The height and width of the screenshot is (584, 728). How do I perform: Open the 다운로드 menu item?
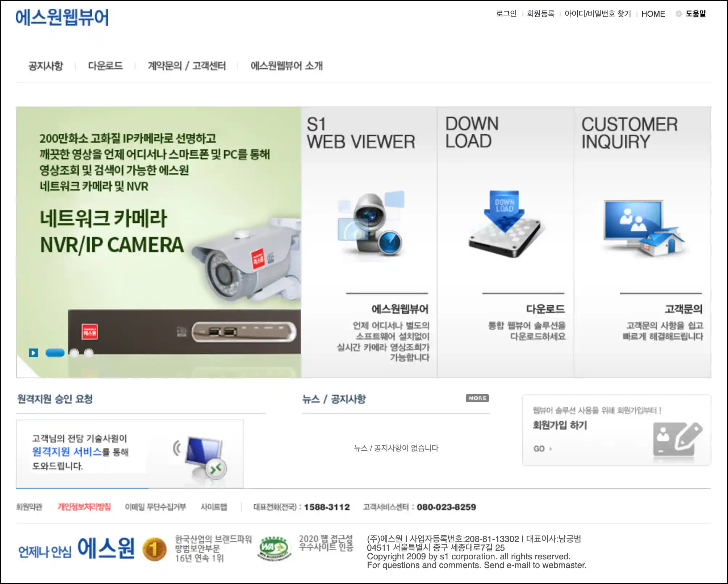tap(105, 66)
